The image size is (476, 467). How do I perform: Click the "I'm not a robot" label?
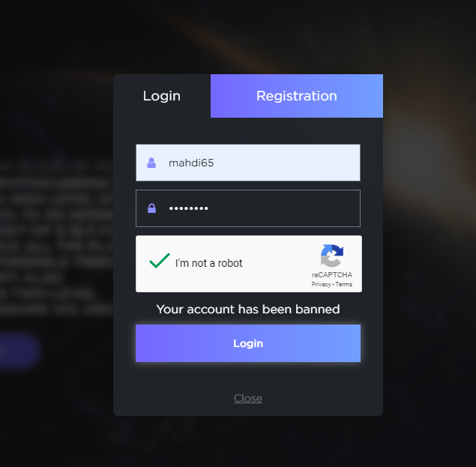(x=208, y=263)
